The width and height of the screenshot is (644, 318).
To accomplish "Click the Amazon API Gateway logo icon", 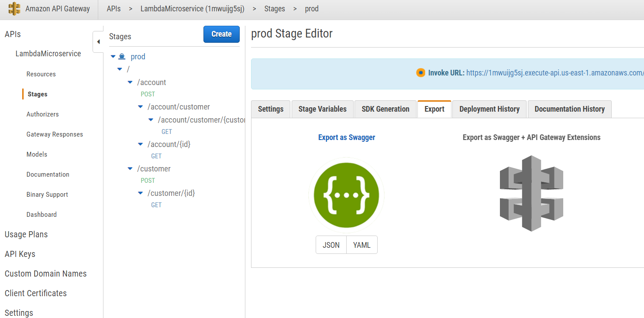I will [x=14, y=9].
